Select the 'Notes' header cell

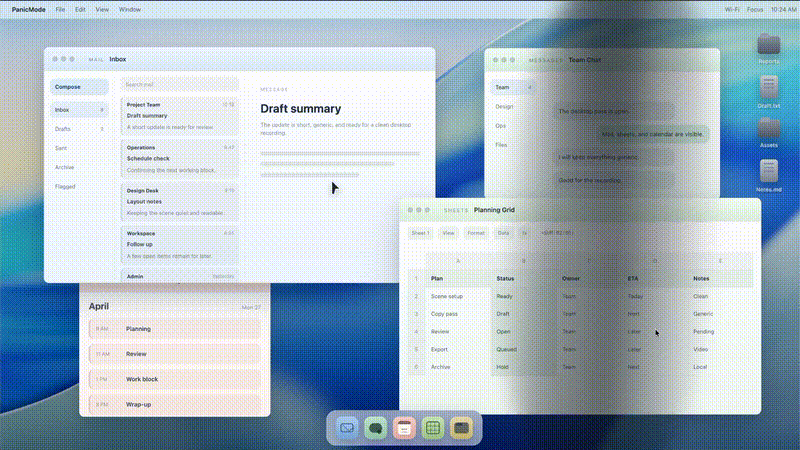coord(720,279)
